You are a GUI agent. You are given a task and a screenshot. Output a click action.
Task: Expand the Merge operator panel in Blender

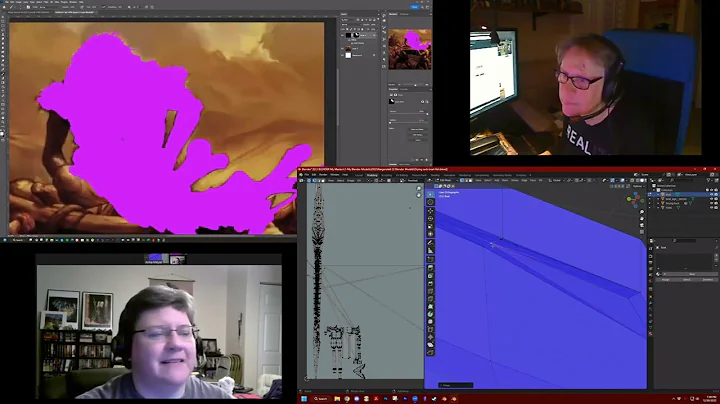point(456,385)
